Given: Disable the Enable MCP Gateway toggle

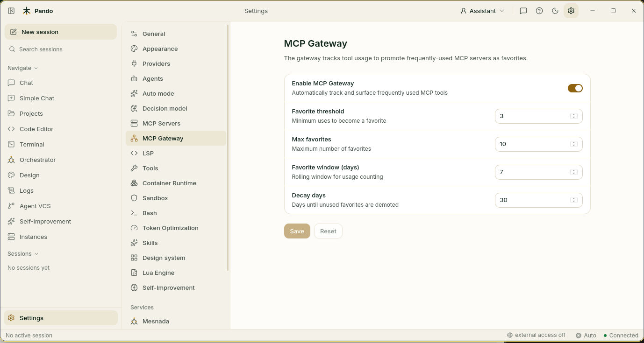Looking at the screenshot, I should (575, 88).
